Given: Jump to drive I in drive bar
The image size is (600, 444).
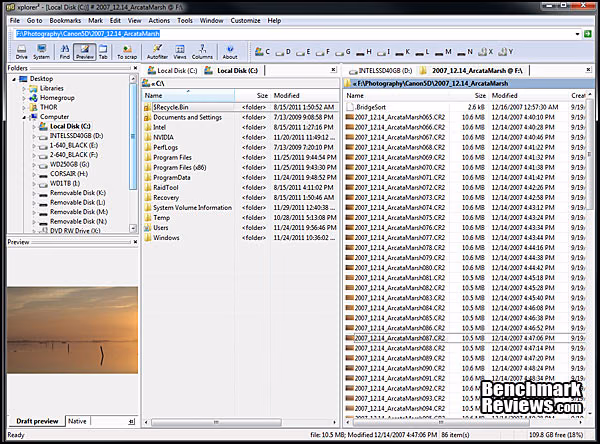Looking at the screenshot, I should pyautogui.click(x=383, y=52).
